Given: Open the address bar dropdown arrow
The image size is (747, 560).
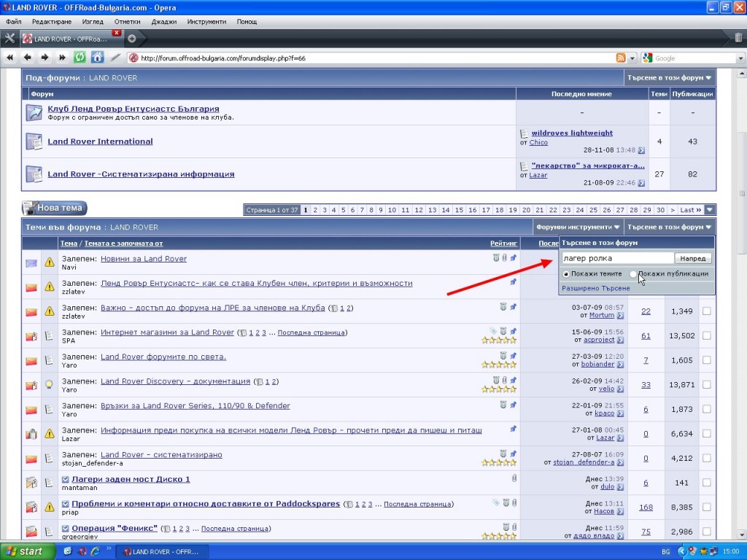Looking at the screenshot, I should tap(632, 58).
